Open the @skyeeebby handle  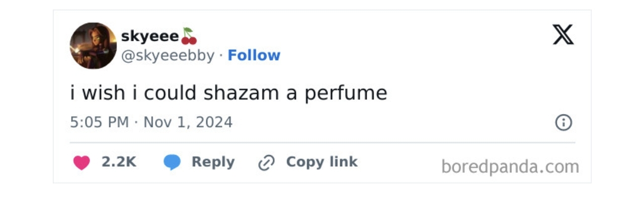[x=168, y=56]
